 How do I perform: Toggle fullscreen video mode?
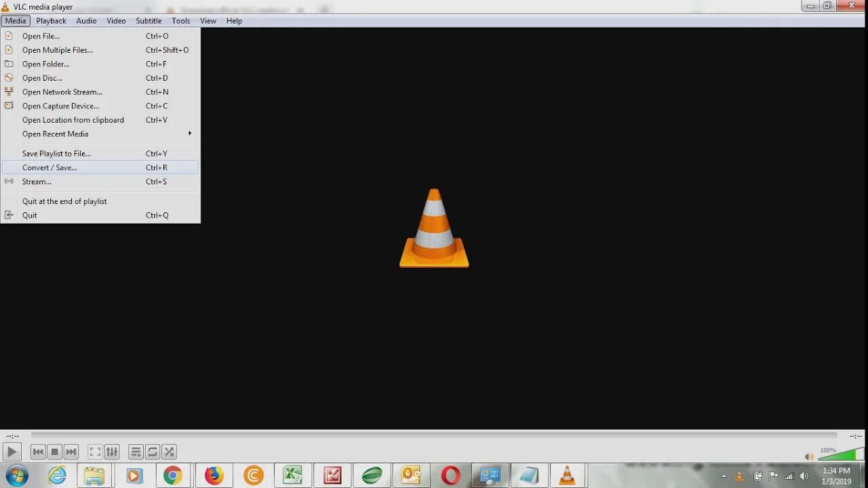95,451
